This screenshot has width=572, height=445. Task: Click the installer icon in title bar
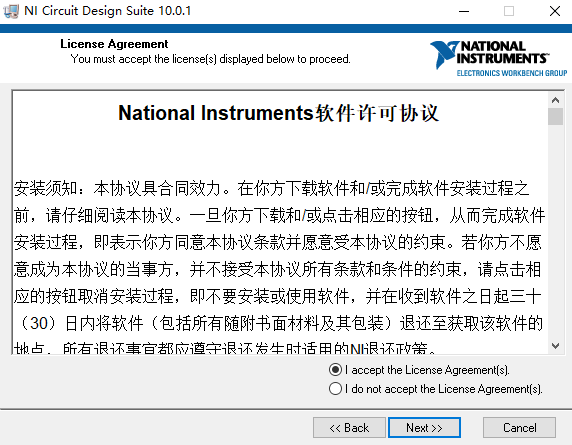11,11
